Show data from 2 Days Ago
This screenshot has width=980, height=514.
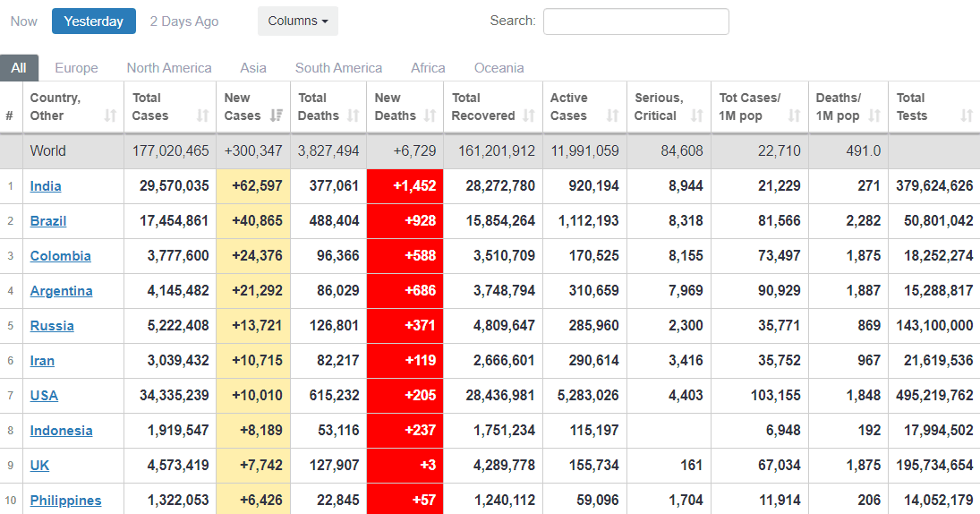point(183,21)
